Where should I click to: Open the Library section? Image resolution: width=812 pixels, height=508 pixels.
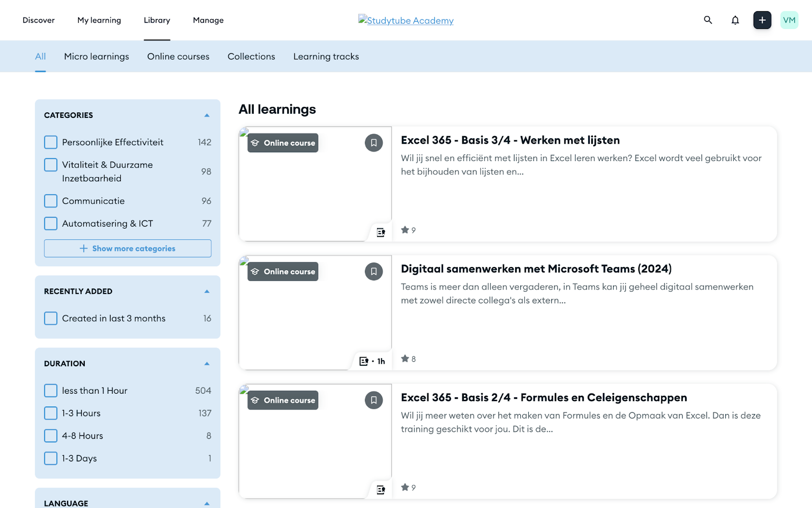[x=157, y=20]
